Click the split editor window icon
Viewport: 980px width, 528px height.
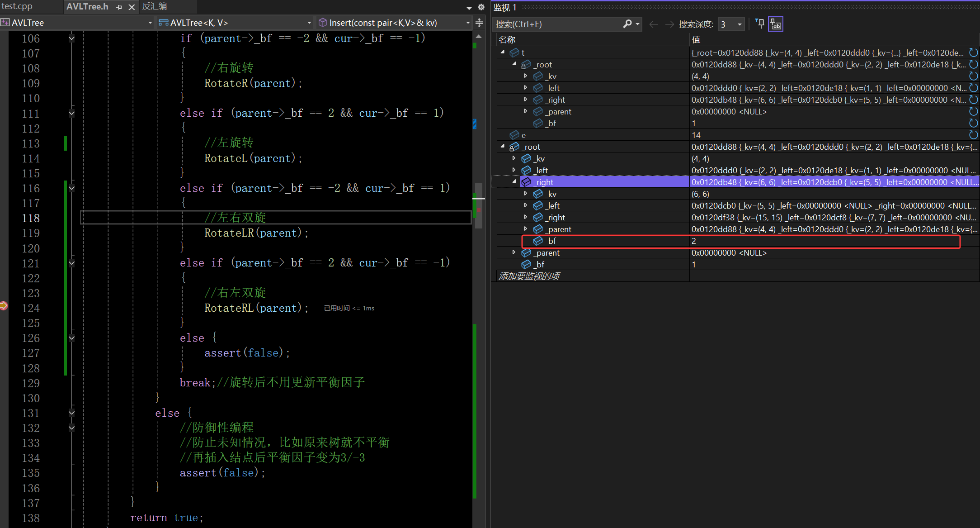[479, 23]
